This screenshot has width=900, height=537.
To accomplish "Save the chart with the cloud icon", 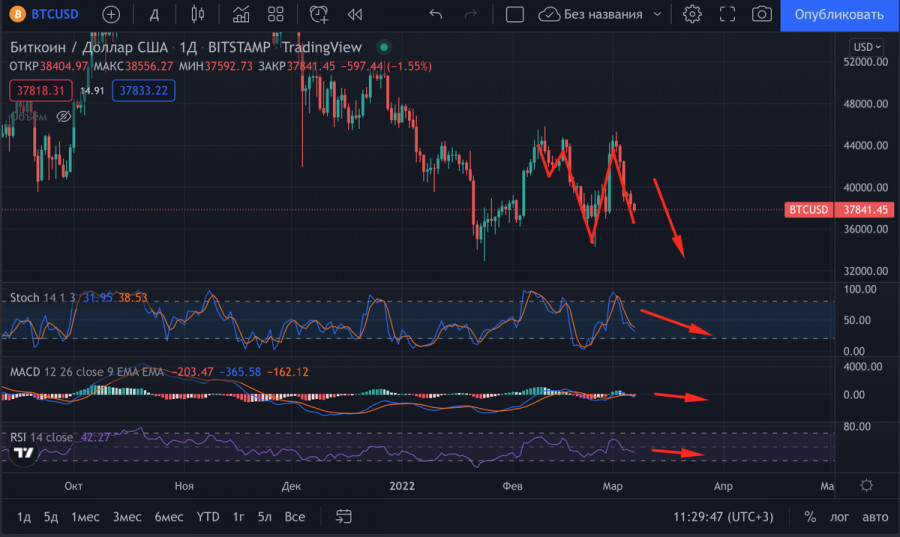I will pyautogui.click(x=549, y=14).
